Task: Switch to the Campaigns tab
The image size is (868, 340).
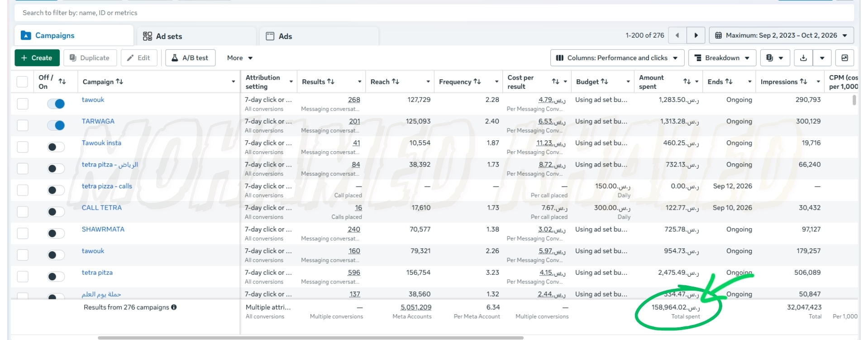Action: point(74,36)
